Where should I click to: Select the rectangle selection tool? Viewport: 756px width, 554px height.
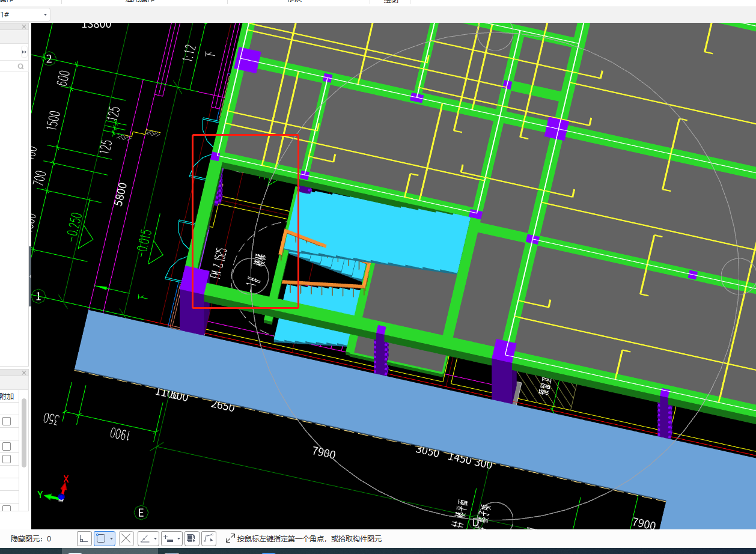[101, 538]
